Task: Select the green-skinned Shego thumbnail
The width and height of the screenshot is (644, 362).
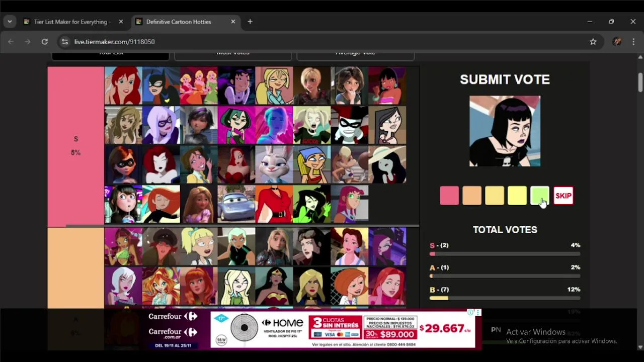Action: pyautogui.click(x=312, y=204)
